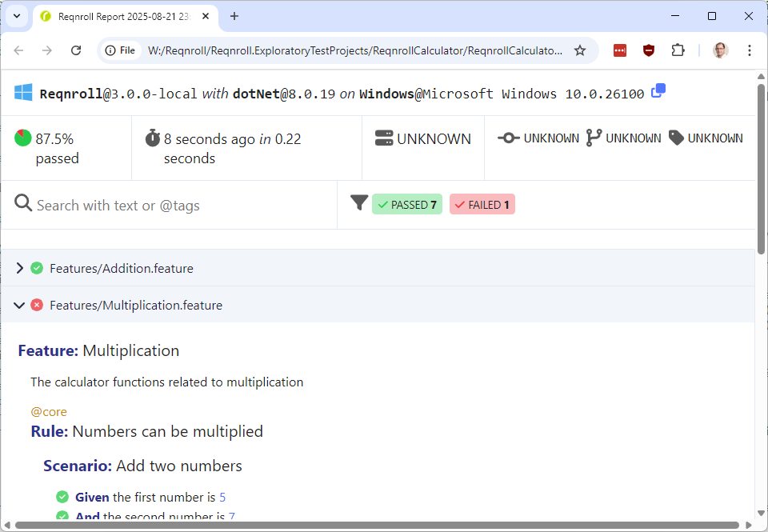The width and height of the screenshot is (768, 532).
Task: Click the scroll right arrow of the horizontal scrollbar
Action: pyautogui.click(x=748, y=526)
